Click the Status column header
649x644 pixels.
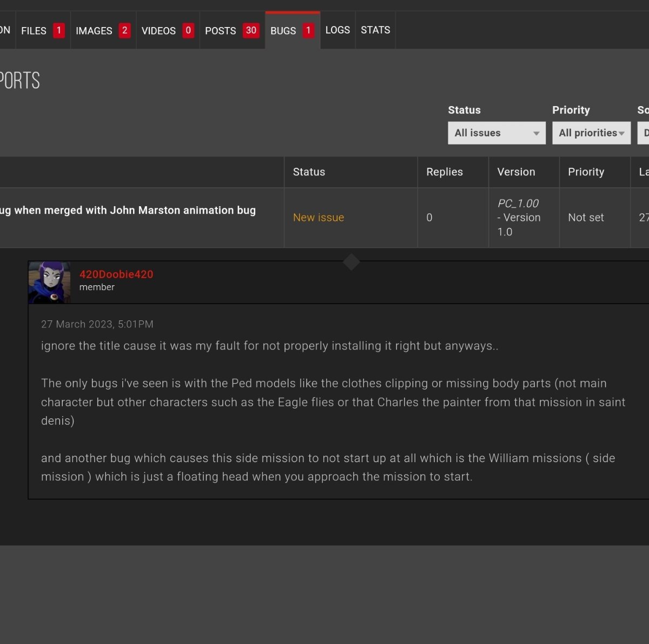(x=309, y=172)
